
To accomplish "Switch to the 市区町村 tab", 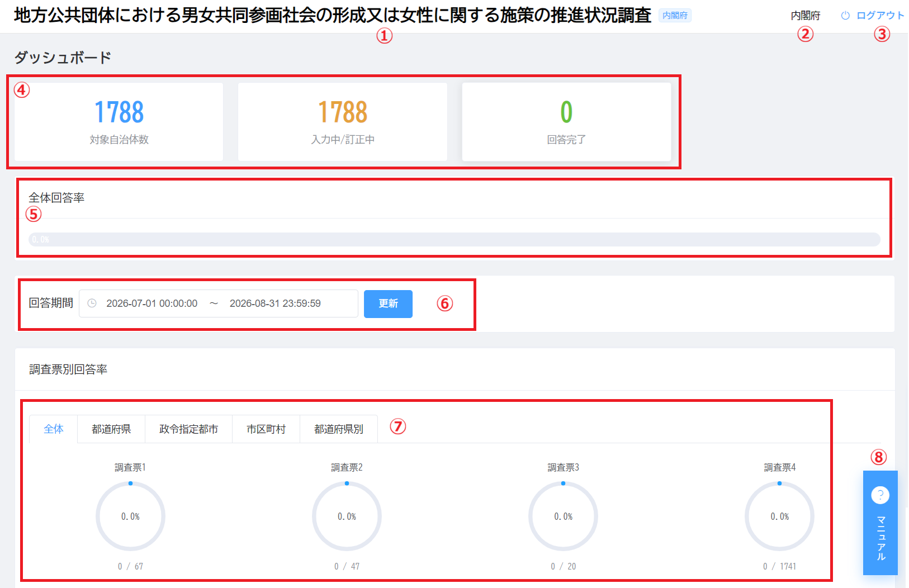I will coord(266,429).
